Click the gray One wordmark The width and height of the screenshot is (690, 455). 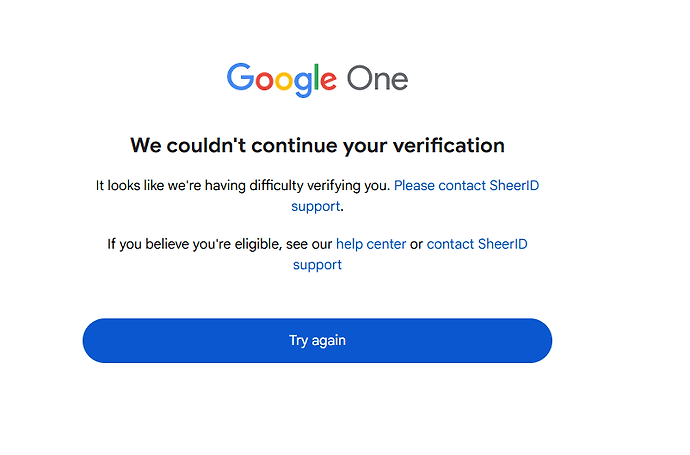coord(378,79)
